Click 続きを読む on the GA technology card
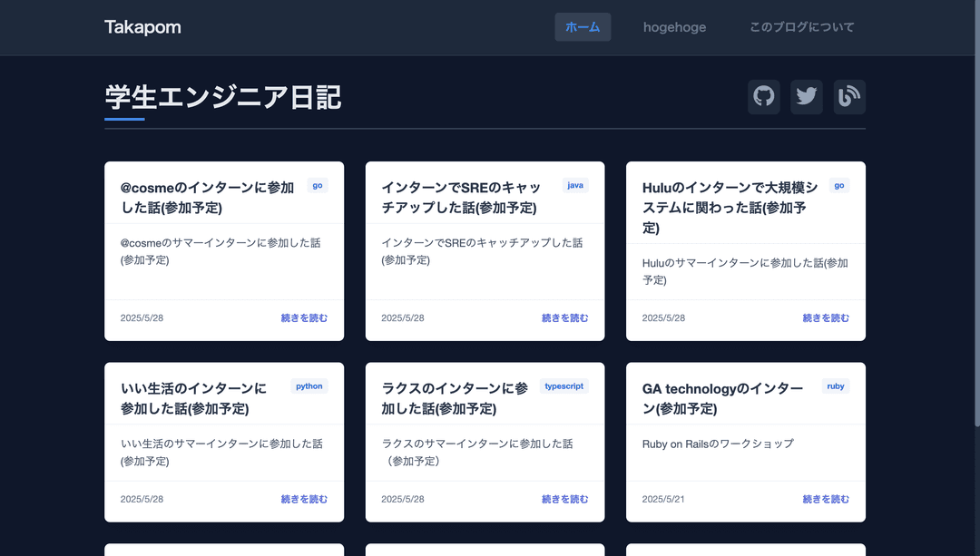Image resolution: width=980 pixels, height=556 pixels. 826,499
